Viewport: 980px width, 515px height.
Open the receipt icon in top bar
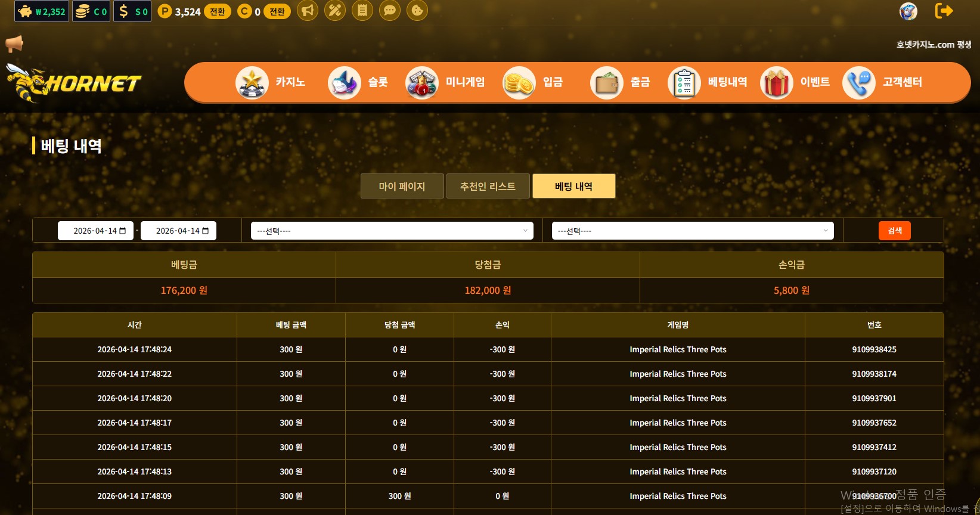362,11
